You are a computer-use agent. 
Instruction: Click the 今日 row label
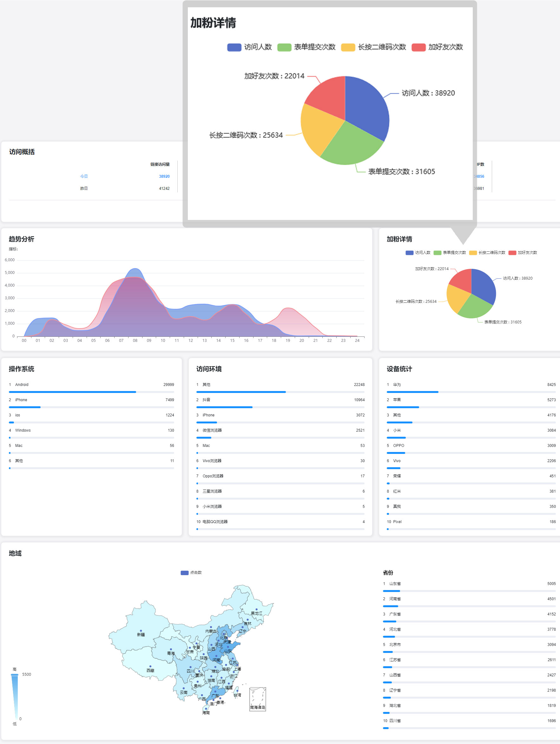point(84,176)
